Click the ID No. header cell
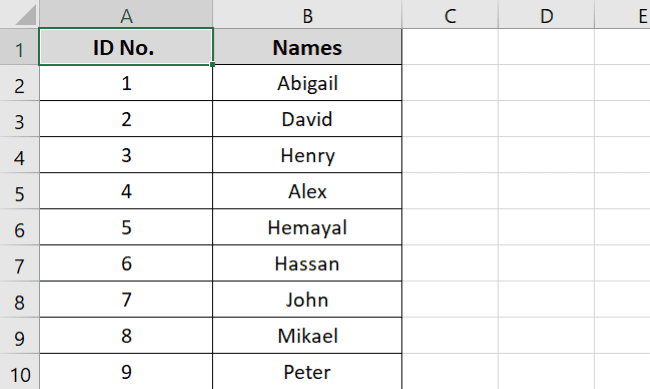 126,46
